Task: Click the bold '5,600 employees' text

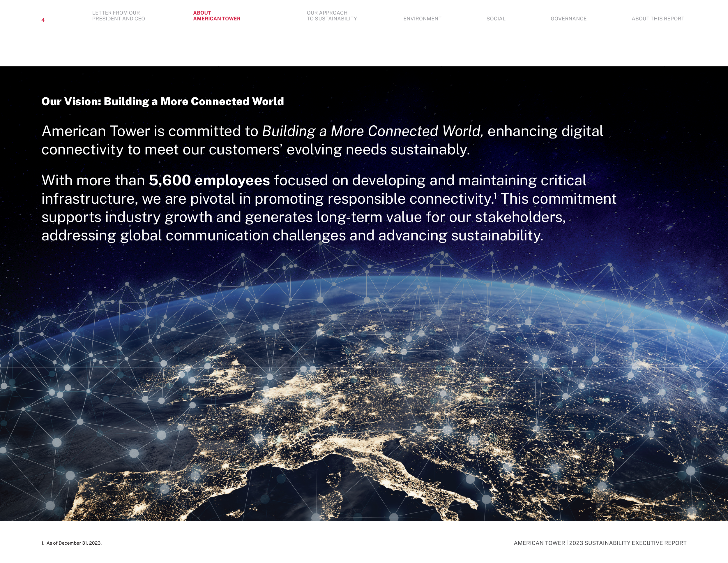Action: click(x=209, y=180)
